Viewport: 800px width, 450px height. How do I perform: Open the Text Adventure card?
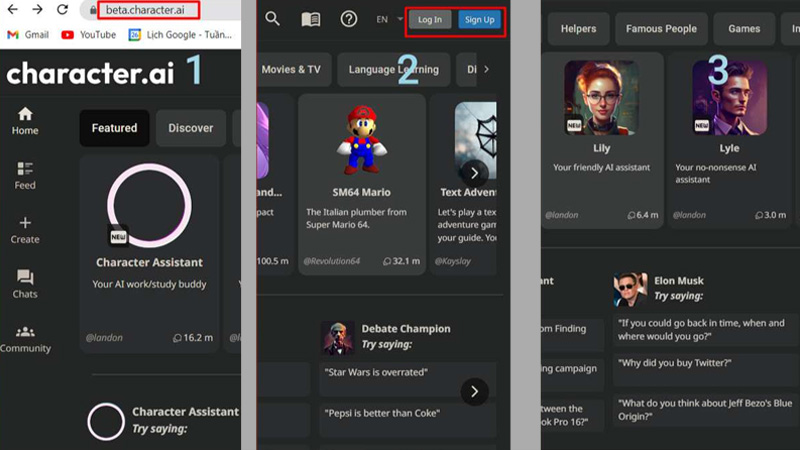point(463,184)
